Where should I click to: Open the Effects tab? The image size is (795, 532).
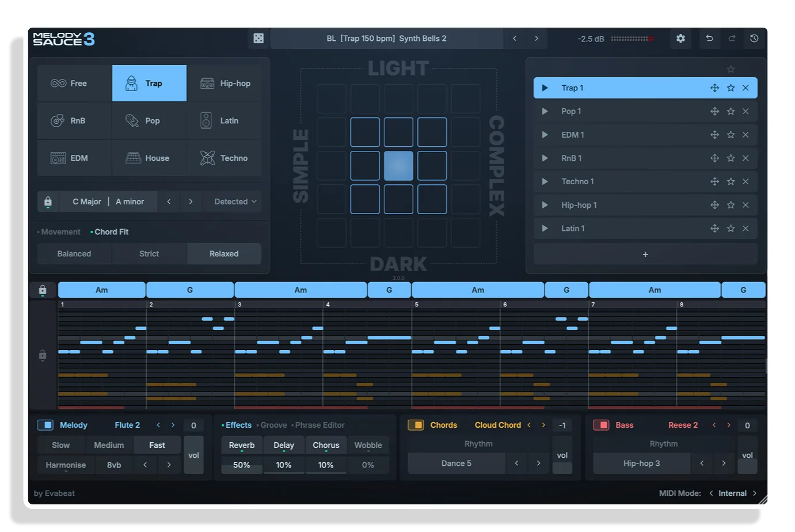(x=237, y=425)
